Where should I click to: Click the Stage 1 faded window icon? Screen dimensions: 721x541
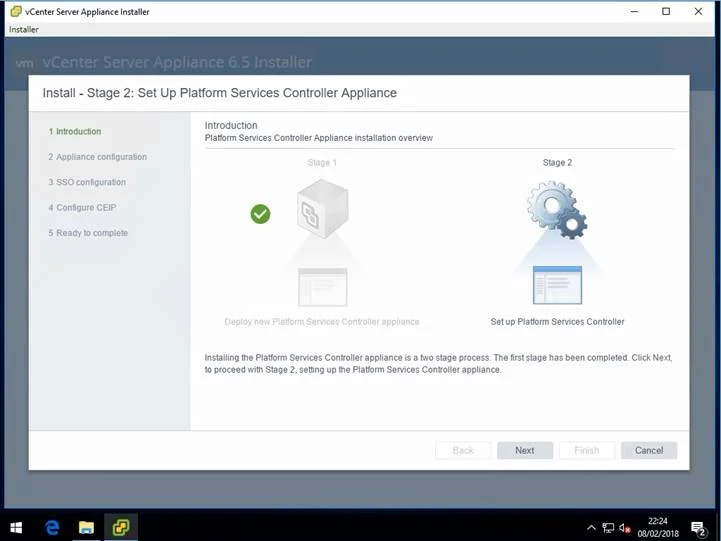click(x=322, y=287)
